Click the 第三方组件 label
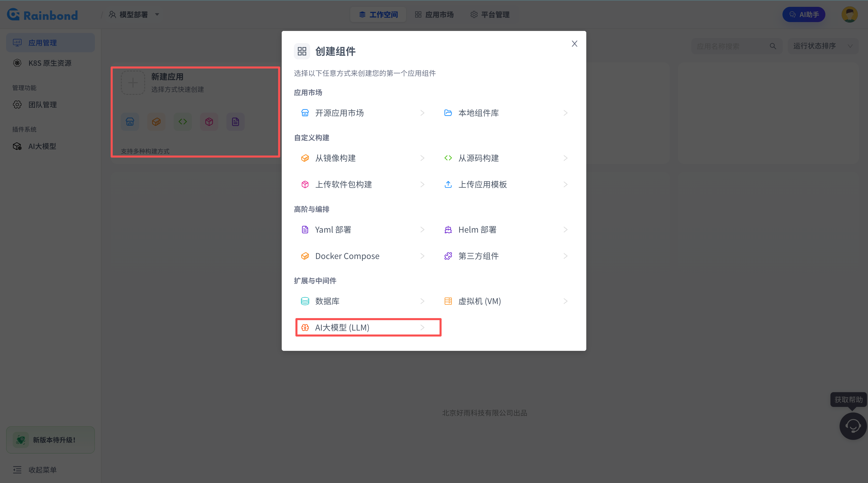 pos(478,256)
